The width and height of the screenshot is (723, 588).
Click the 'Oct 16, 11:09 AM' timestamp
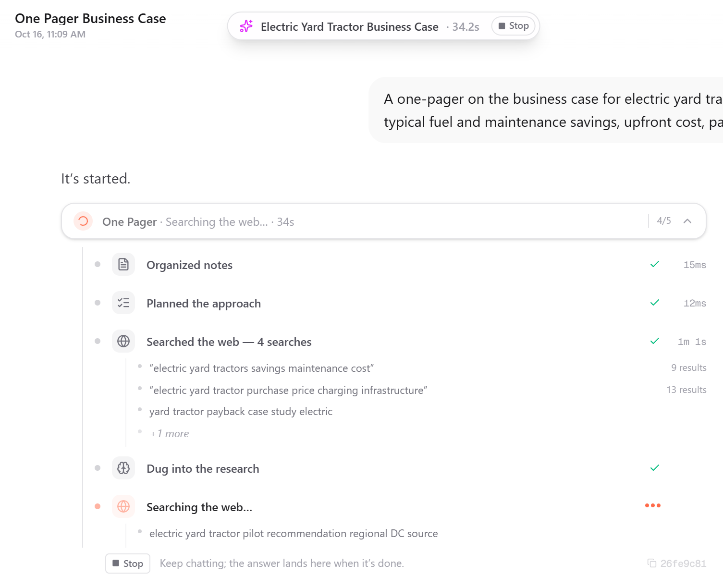[x=50, y=34]
